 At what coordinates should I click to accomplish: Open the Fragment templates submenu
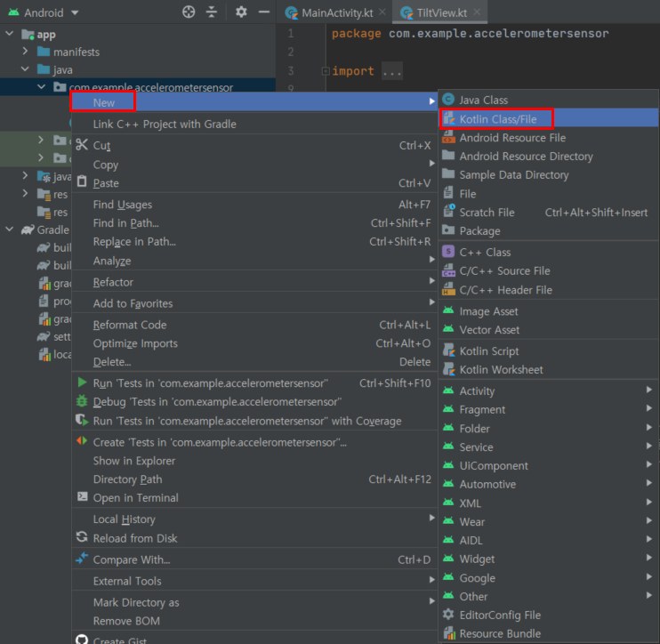click(x=549, y=409)
